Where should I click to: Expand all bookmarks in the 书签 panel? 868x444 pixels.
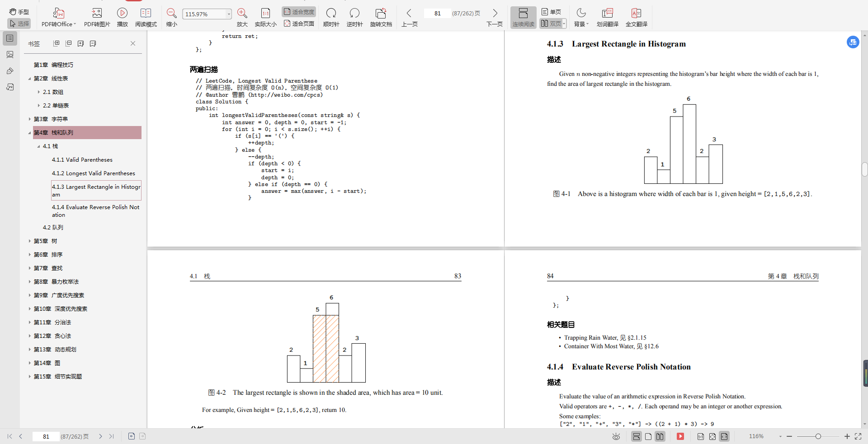click(57, 43)
